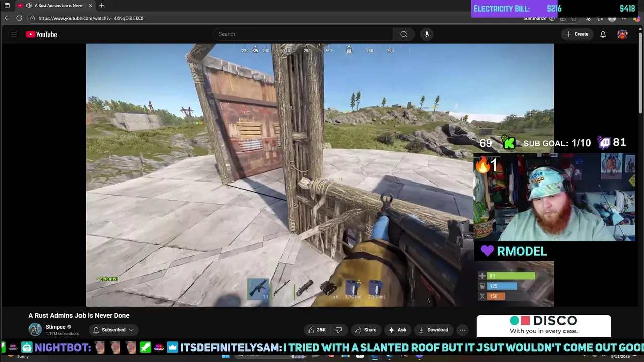Click the video title text
644x362 pixels.
[79, 315]
